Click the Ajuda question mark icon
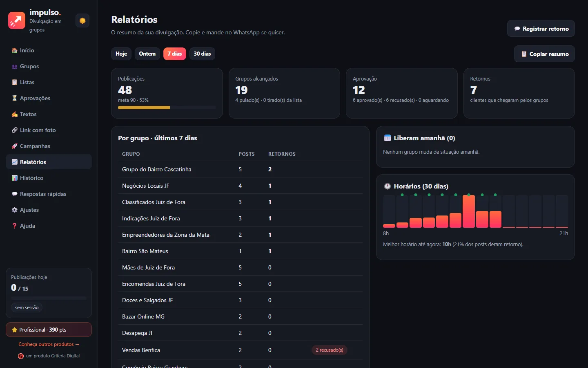 pyautogui.click(x=15, y=226)
